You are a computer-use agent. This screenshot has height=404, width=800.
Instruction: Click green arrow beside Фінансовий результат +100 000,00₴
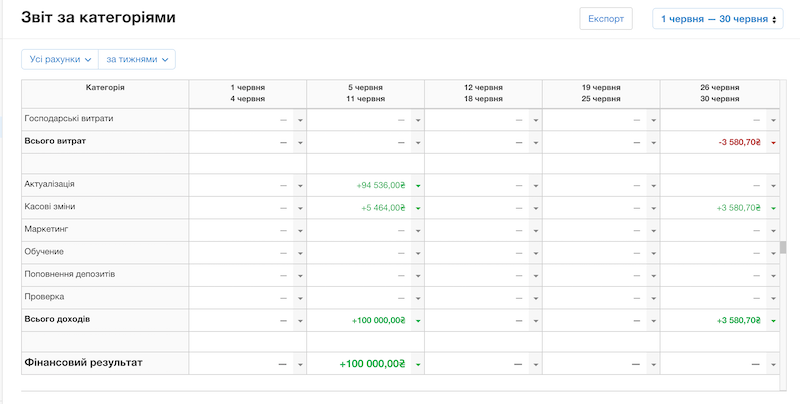pos(418,365)
